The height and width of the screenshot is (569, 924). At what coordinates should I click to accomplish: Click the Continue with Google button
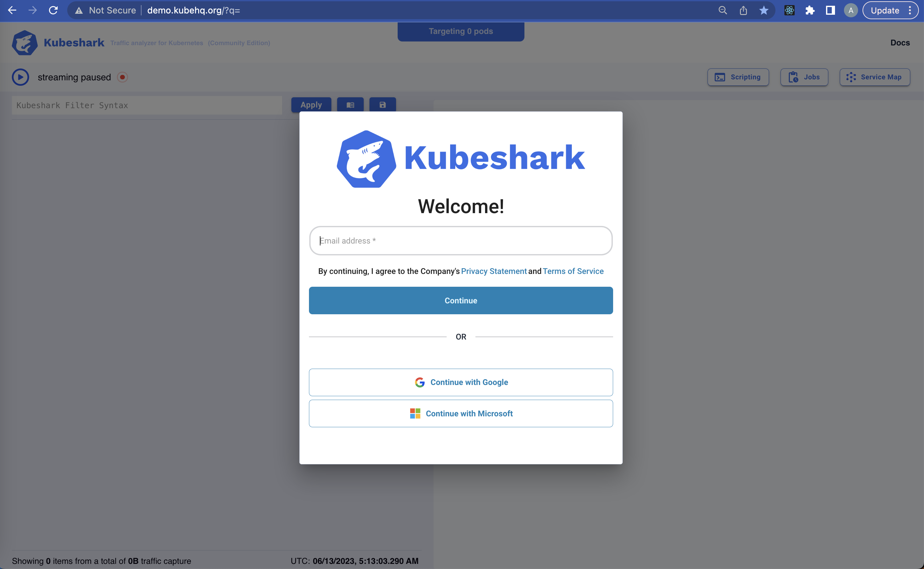click(461, 382)
